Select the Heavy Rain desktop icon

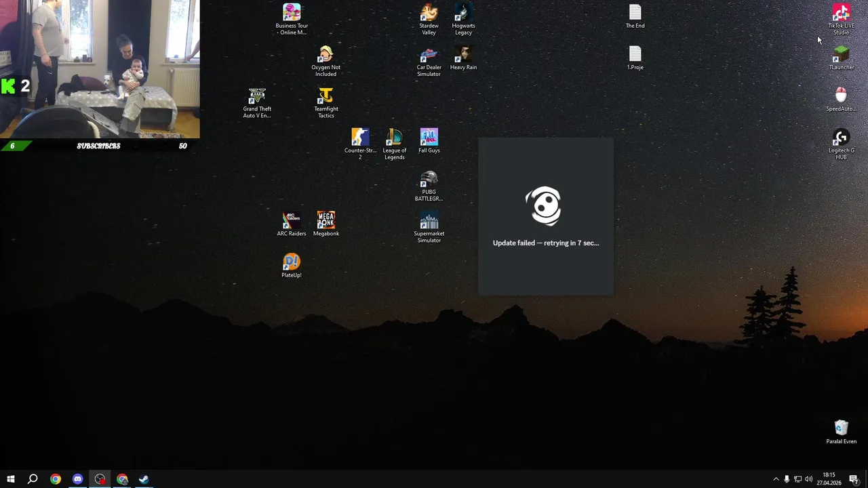click(463, 58)
